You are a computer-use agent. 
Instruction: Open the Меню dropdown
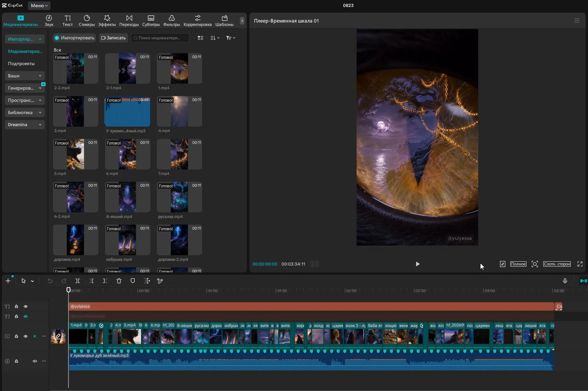(x=39, y=6)
